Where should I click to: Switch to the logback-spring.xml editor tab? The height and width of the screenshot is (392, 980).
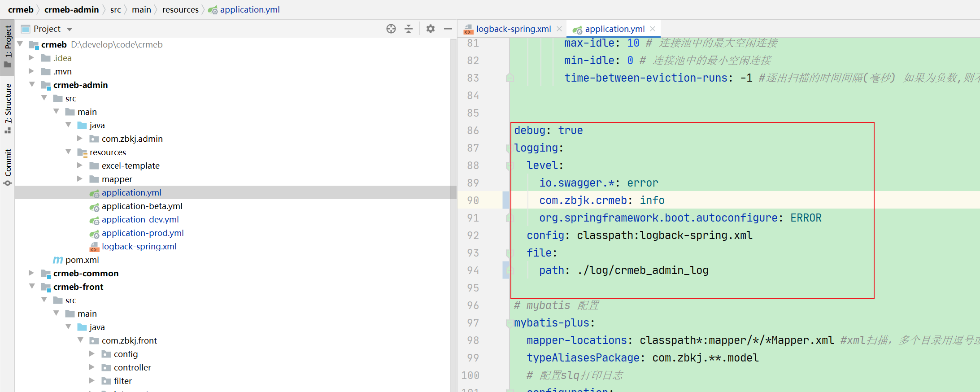514,29
